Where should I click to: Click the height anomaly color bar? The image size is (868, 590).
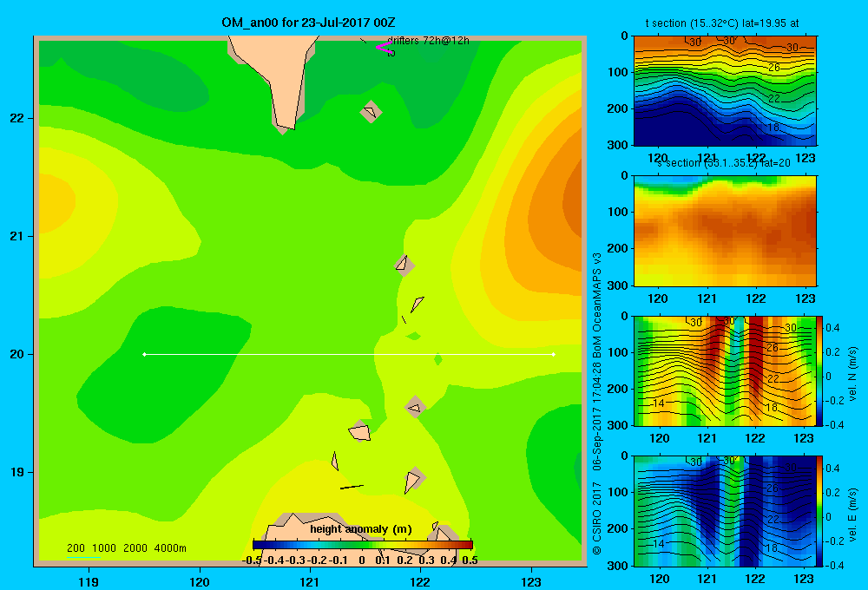click(x=363, y=544)
